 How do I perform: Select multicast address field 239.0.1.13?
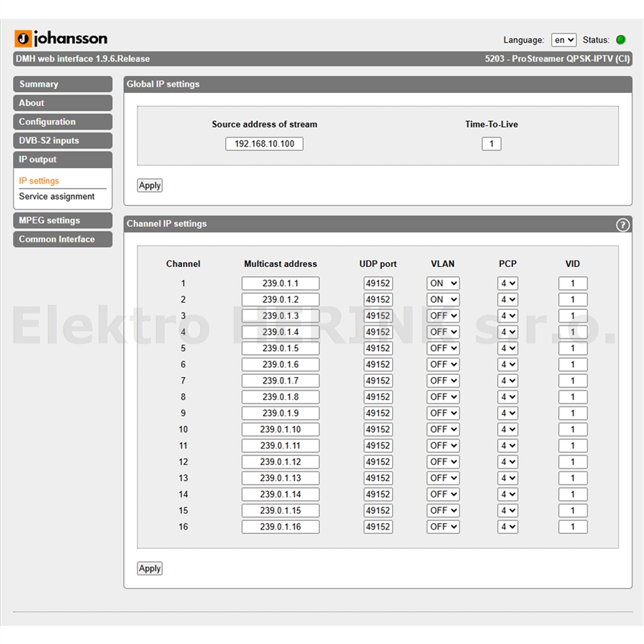(280, 478)
